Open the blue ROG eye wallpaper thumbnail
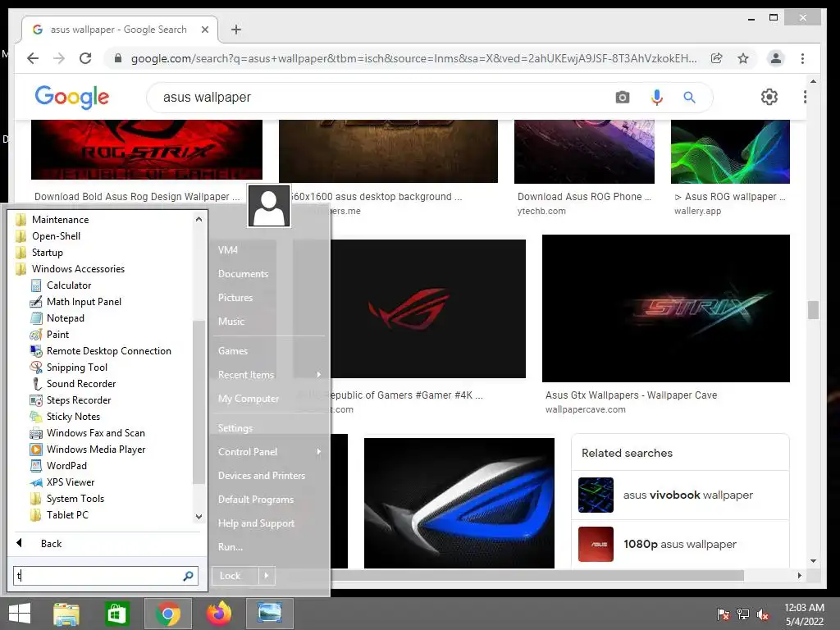The image size is (840, 630). [x=459, y=503]
